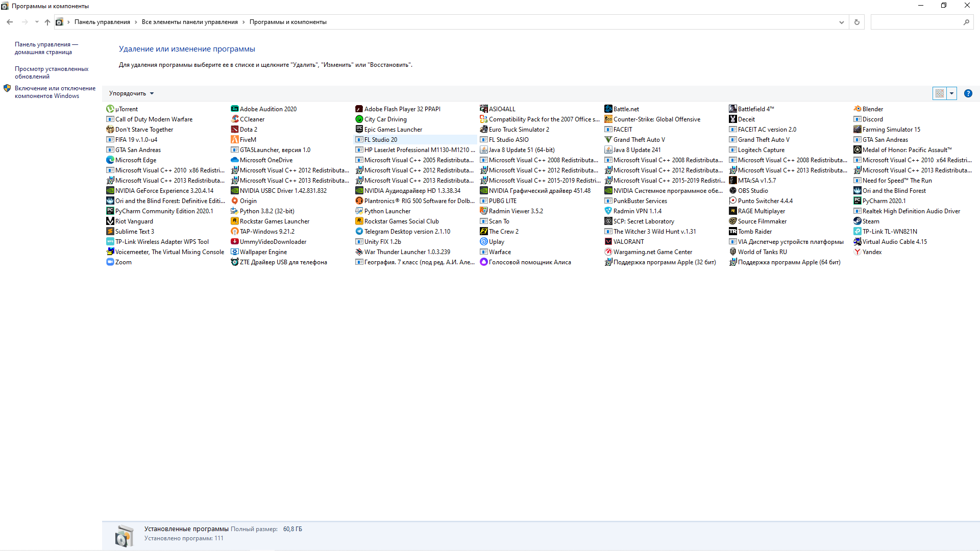980x551 pixels.
Task: Expand the chevron after Все элементы панели управления
Action: point(243,22)
